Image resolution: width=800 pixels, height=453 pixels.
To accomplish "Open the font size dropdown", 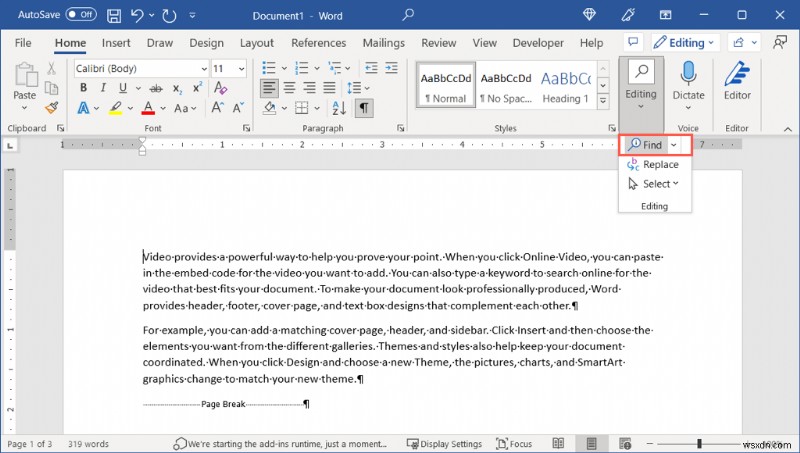I will point(242,68).
